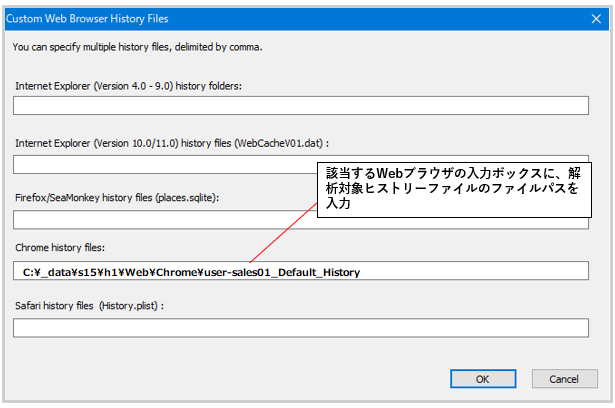The image size is (615, 408).
Task: Click the 'Chrome history files:' label
Action: 60,248
